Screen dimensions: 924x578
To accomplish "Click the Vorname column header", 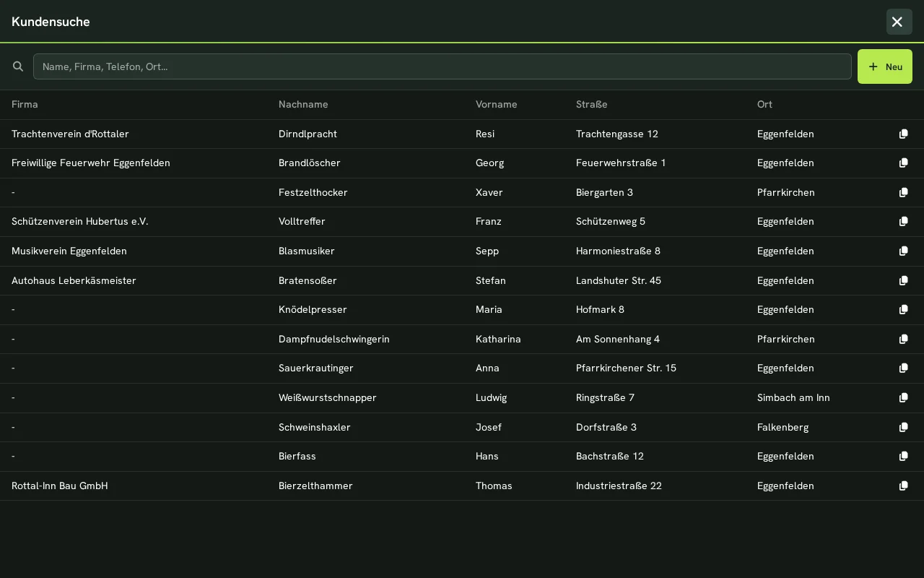I will point(497,104).
